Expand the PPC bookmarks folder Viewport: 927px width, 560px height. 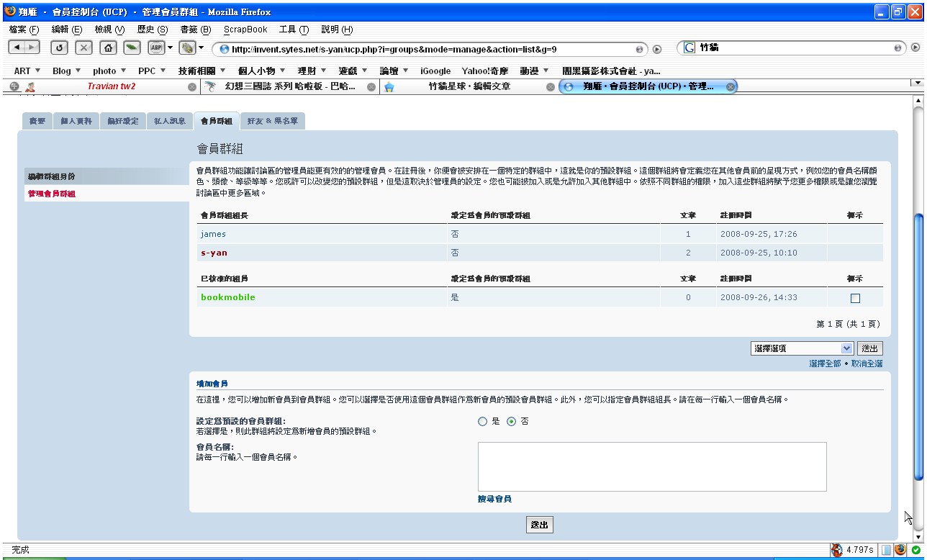(x=151, y=71)
